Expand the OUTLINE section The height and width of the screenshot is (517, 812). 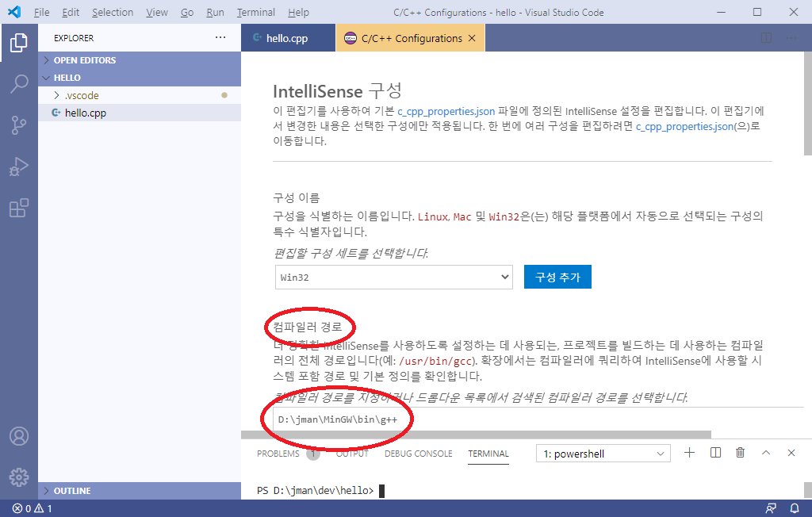[140, 491]
